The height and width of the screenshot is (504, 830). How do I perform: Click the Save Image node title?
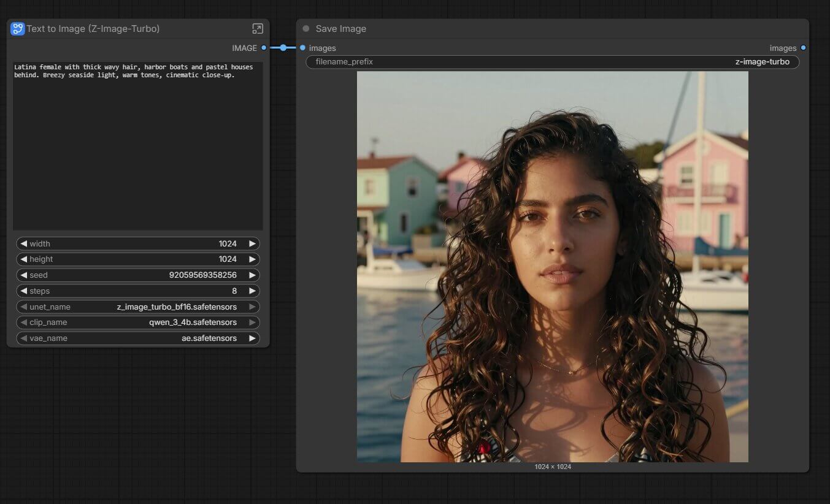[341, 29]
